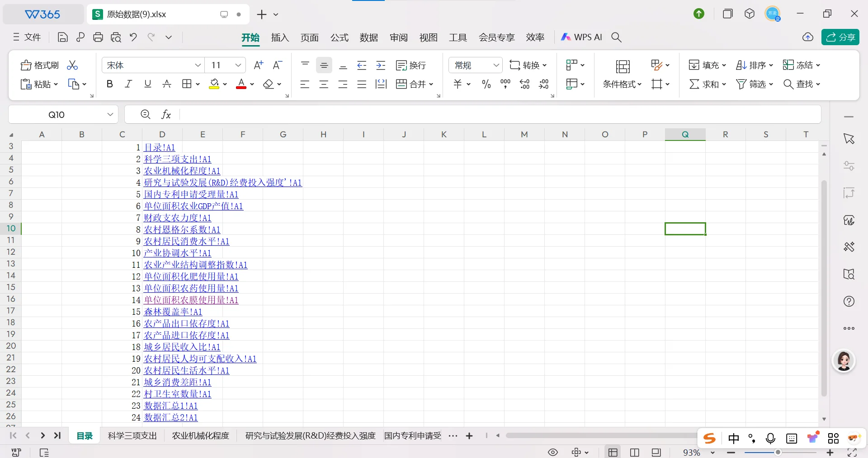The width and height of the screenshot is (868, 458).
Task: Open the search magnifier next to WPS AI
Action: pyautogui.click(x=616, y=37)
